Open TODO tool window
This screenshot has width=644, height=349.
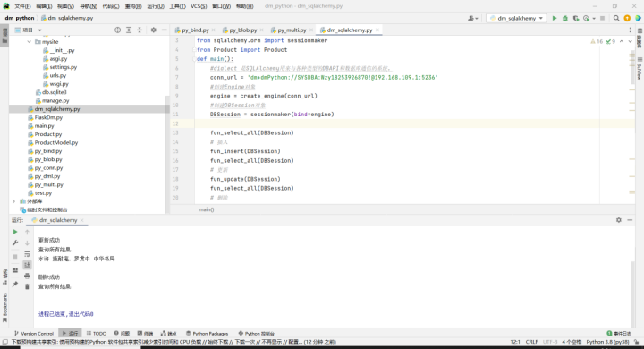point(97,334)
